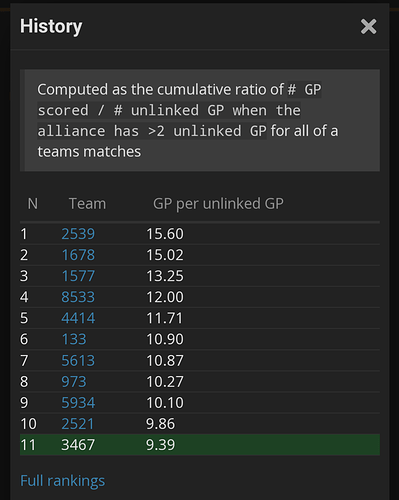
Task: Open team 2521 link
Action: (x=78, y=424)
